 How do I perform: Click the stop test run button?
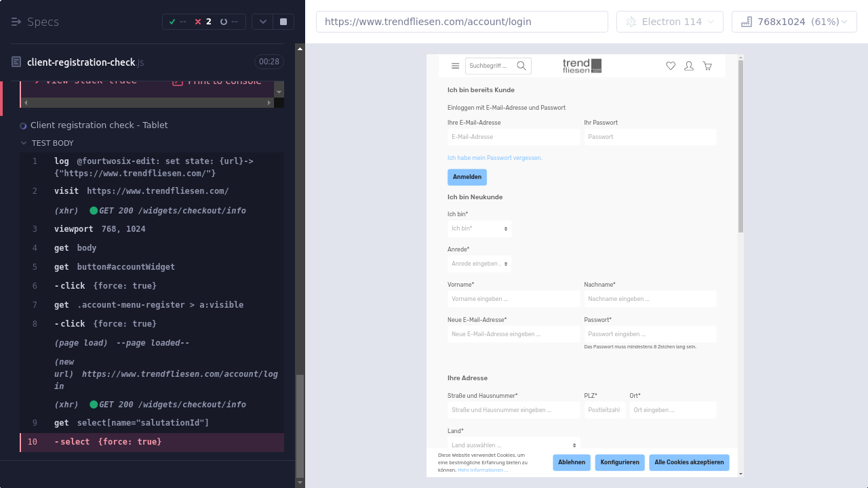[x=283, y=22]
